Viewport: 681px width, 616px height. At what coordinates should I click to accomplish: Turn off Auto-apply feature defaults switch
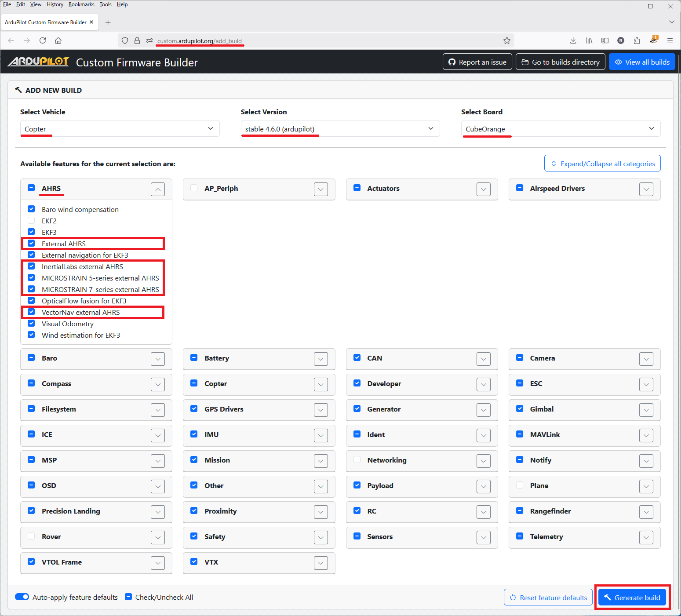(x=22, y=597)
